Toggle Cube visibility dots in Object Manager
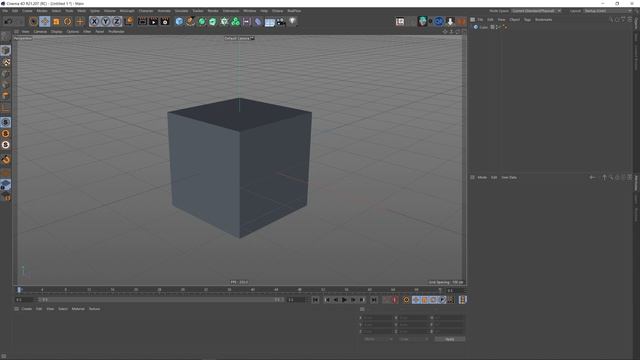 tap(498, 27)
